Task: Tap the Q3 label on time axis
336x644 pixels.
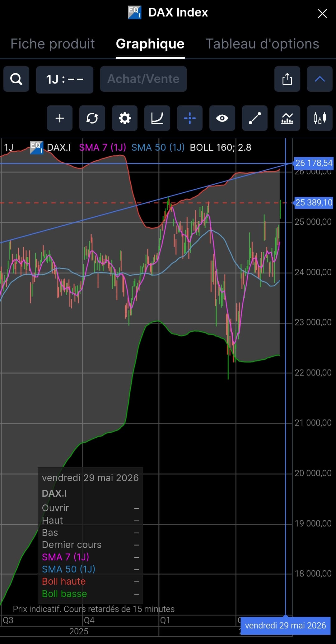Action: 8,620
